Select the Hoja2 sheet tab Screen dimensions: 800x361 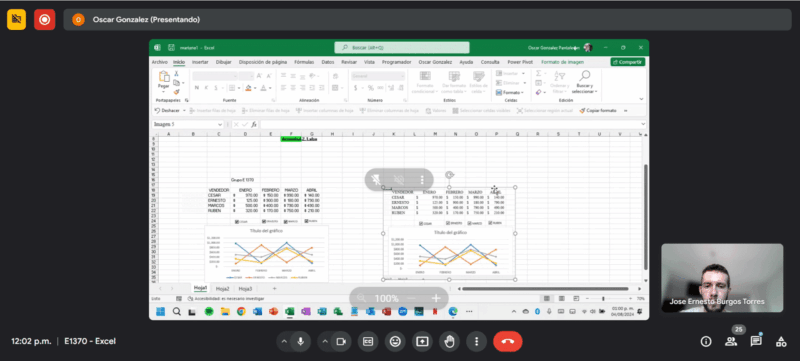point(222,289)
